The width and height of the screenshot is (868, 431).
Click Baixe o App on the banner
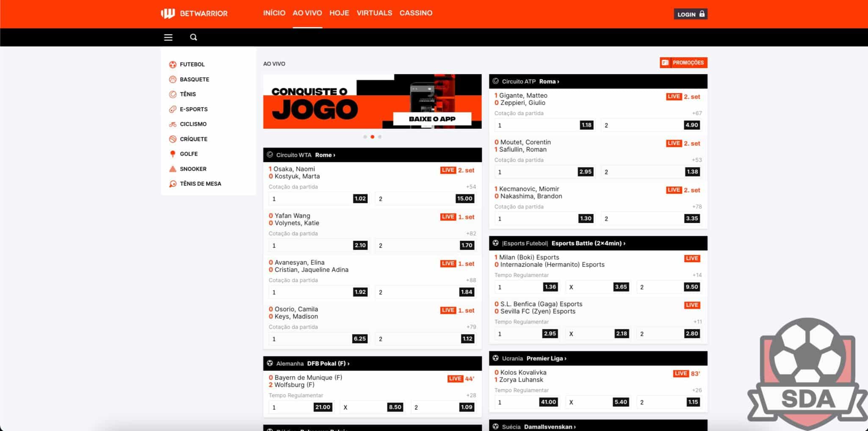tap(432, 119)
